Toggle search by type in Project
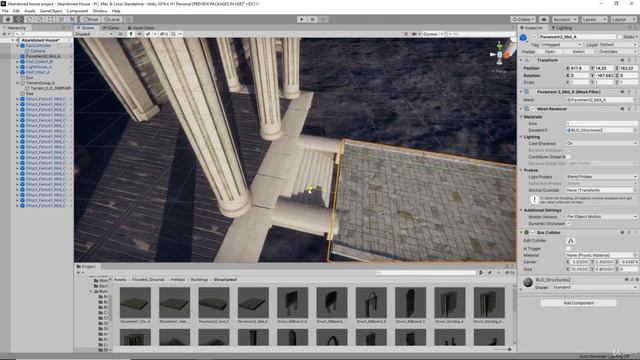This screenshot has height=360, width=640. (x=482, y=273)
